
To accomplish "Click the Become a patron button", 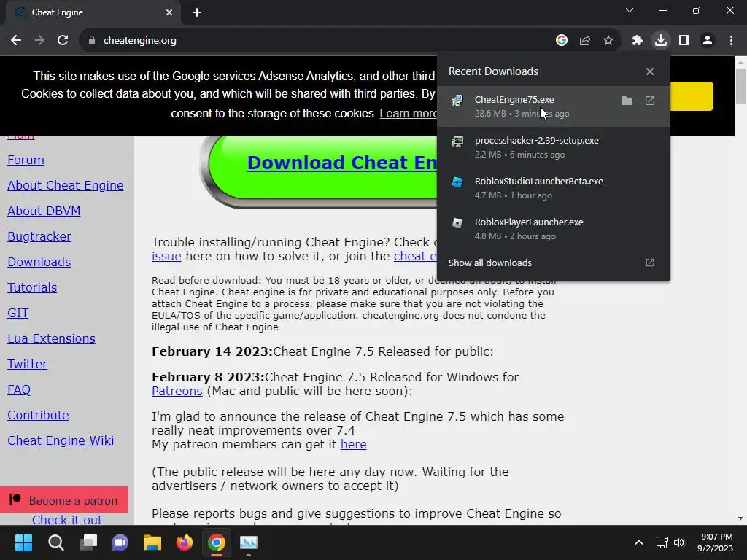I will click(64, 500).
